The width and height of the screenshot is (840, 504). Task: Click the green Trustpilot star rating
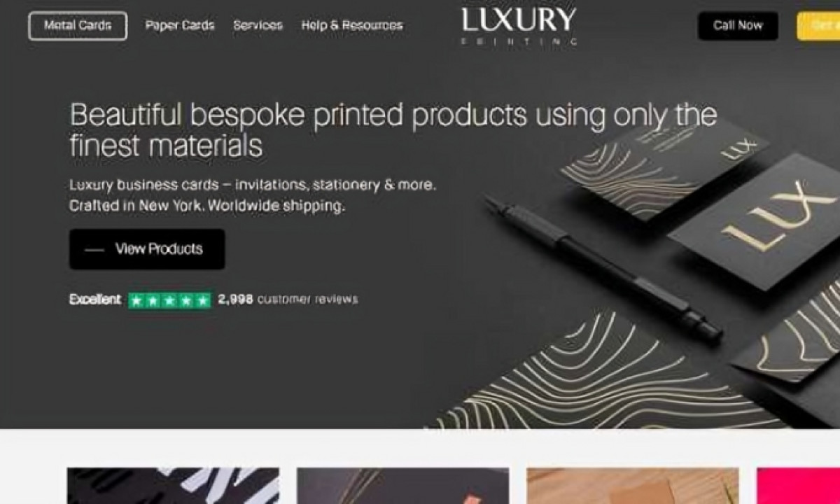[169, 300]
